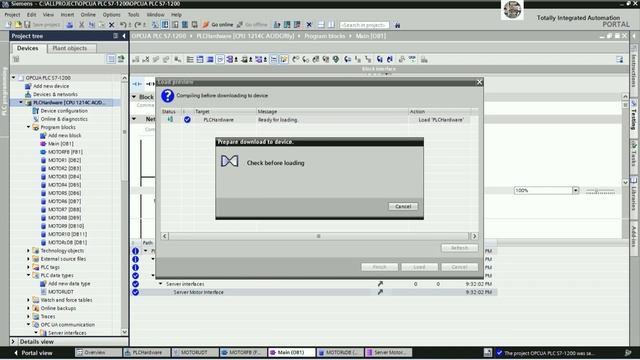Collapse the OPC UA communication folder
The image size is (640, 360).
click(29, 324)
